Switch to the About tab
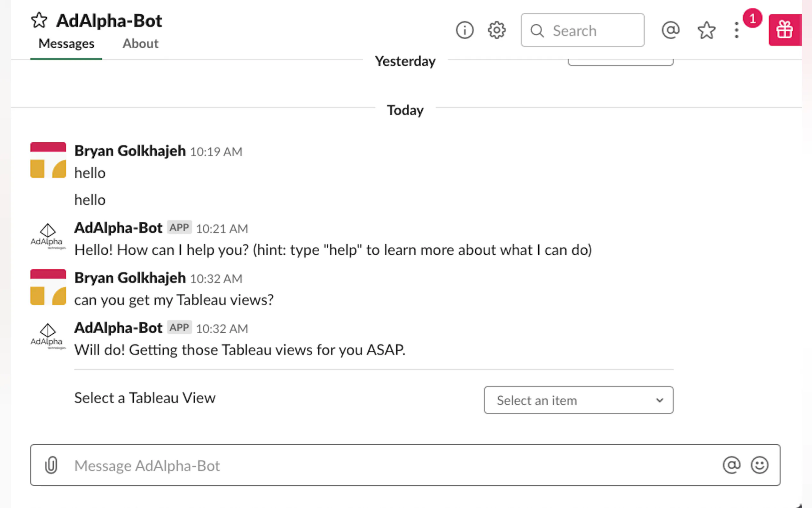Screen dimensions: 812x508 (140, 44)
